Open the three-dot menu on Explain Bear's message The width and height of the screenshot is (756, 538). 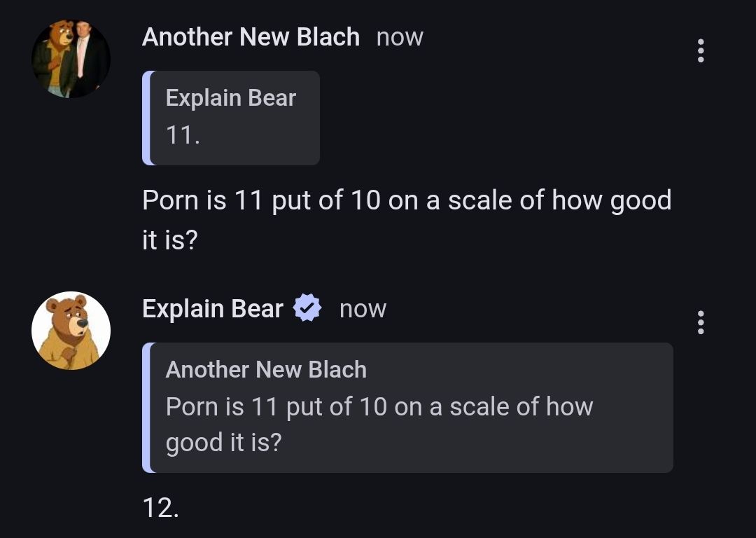701,322
